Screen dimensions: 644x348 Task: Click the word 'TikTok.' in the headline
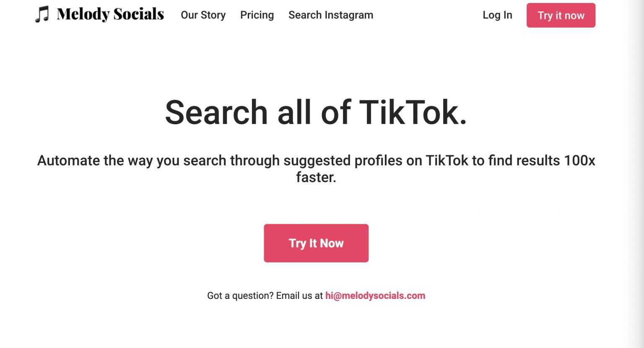point(413,112)
